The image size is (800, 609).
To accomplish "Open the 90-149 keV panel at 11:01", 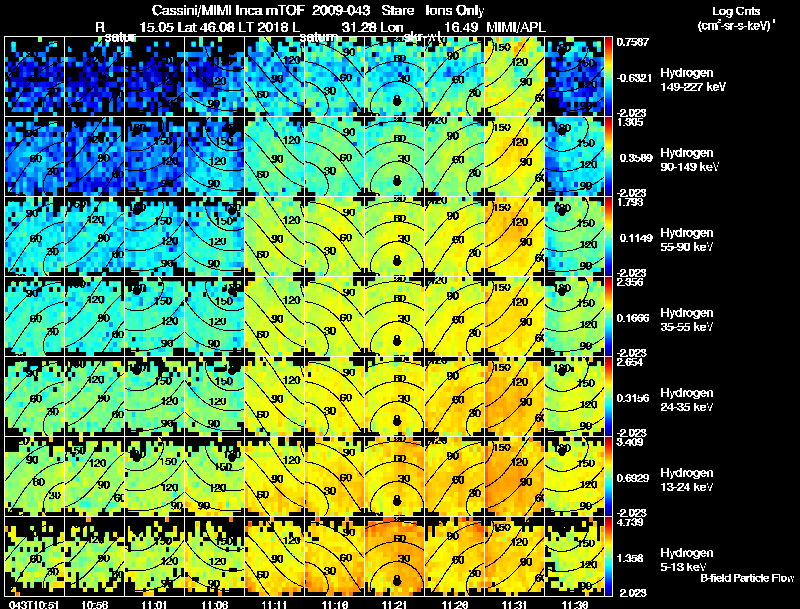I will (x=155, y=156).
